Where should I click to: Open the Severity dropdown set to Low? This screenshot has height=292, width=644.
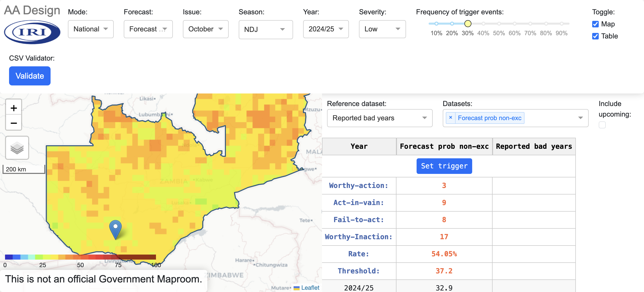point(382,29)
